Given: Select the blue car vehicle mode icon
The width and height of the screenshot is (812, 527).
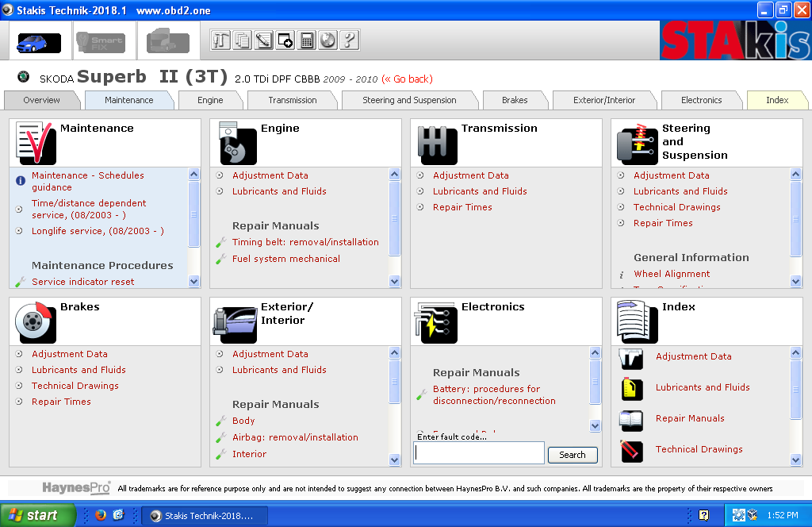Looking at the screenshot, I should pos(39,43).
